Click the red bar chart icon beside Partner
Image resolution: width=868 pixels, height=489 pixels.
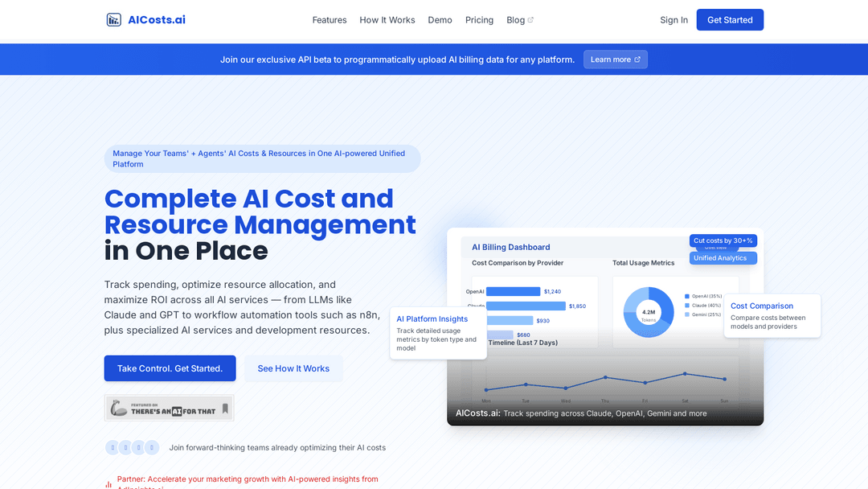pos(108,484)
